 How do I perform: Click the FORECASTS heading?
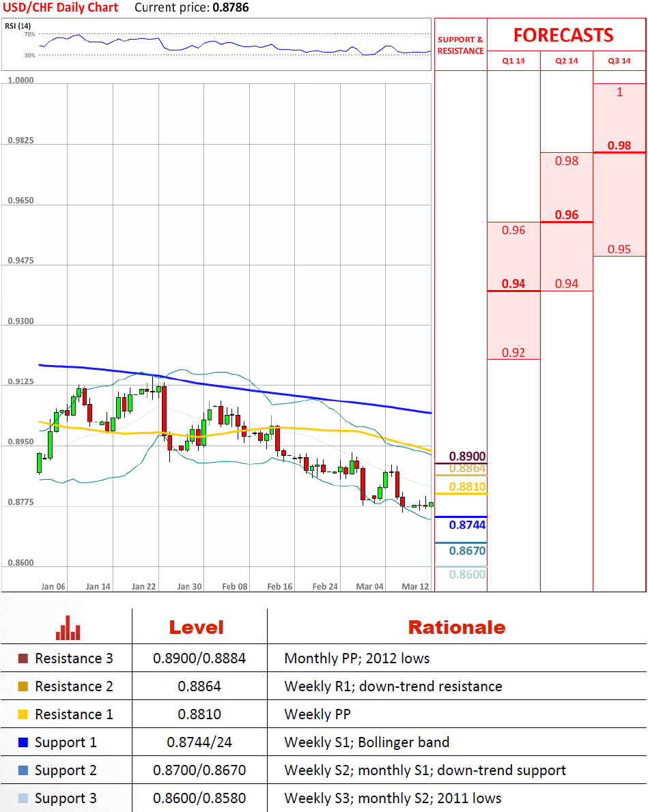click(x=563, y=35)
